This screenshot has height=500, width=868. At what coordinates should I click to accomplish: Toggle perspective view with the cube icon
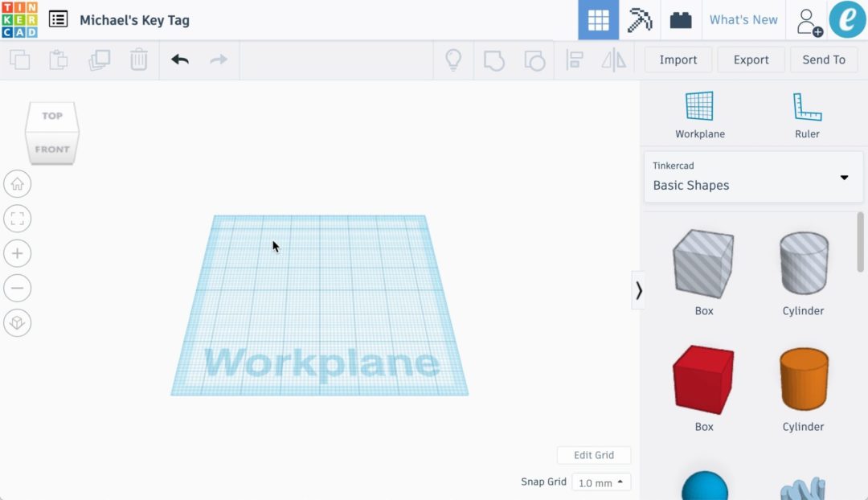click(x=18, y=323)
